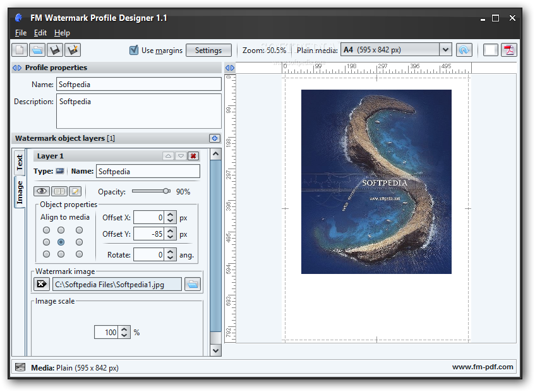Click the layers panel scrollbar thumb
535x392 pixels.
click(x=215, y=246)
